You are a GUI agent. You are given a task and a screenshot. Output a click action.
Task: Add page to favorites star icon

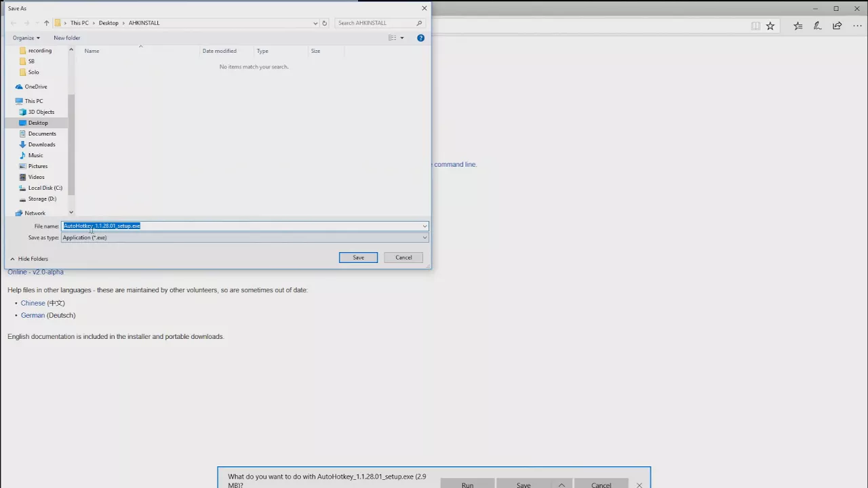pos(770,26)
